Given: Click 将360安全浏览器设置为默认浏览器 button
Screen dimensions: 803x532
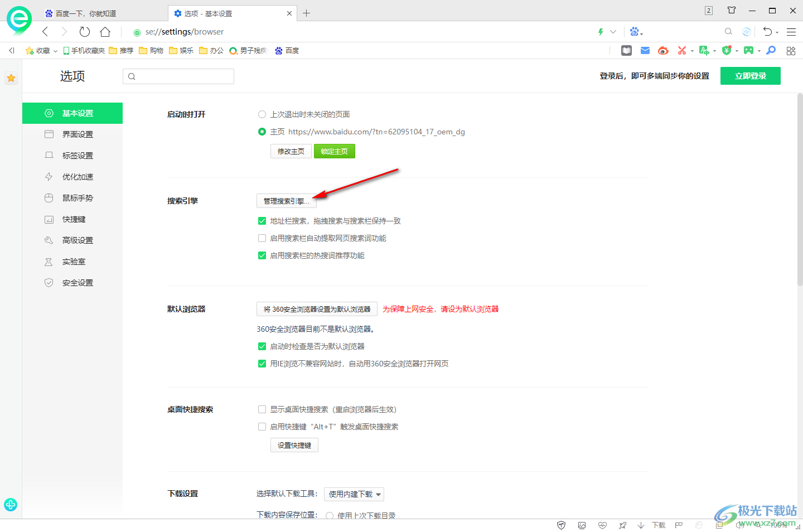Looking at the screenshot, I should [x=317, y=309].
